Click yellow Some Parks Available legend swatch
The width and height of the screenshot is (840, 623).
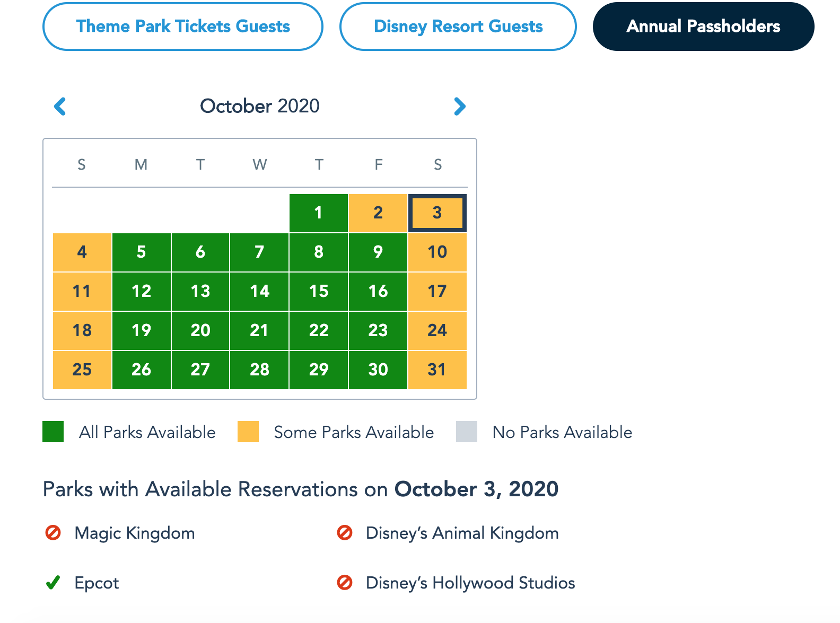248,432
